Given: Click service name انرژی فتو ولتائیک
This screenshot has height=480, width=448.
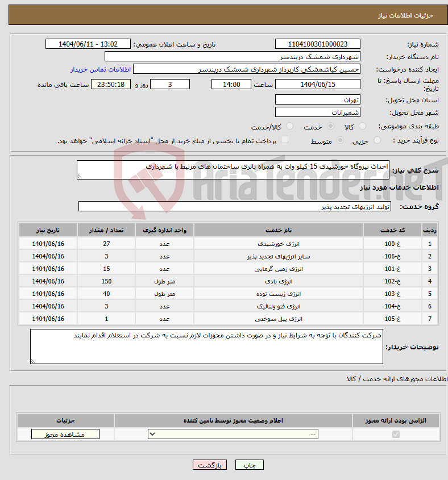Looking at the screenshot, I should 279,306.
